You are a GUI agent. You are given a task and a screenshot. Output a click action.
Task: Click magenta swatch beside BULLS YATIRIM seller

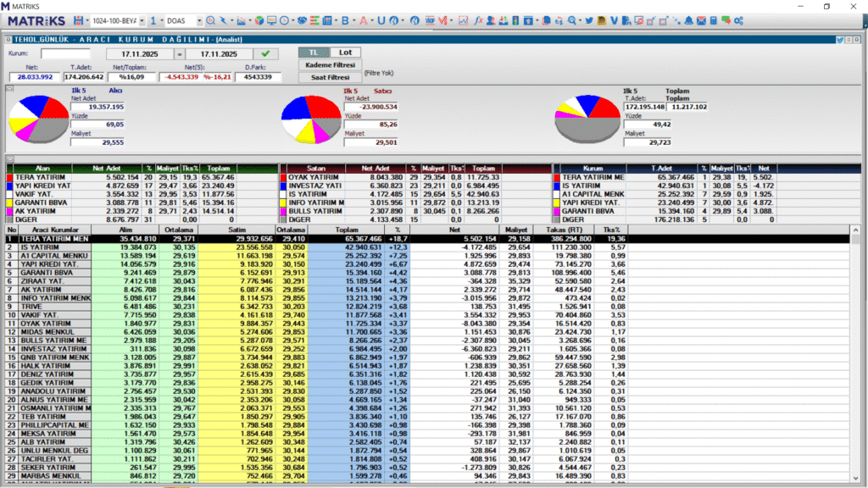point(282,211)
